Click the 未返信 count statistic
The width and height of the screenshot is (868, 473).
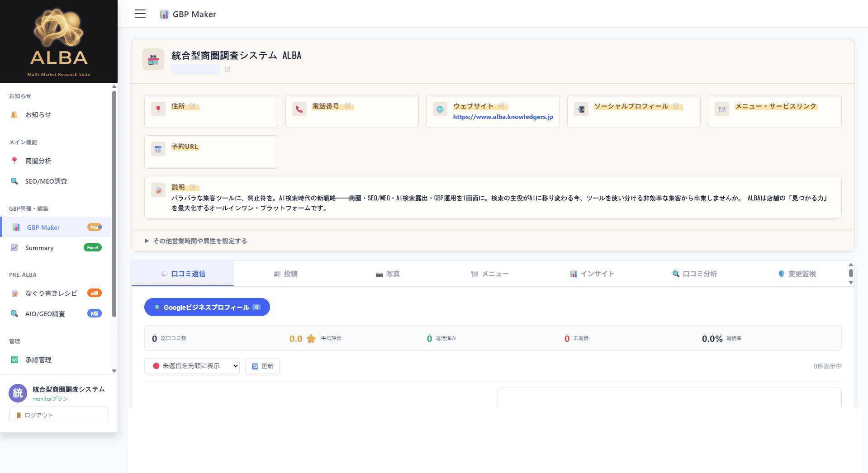[x=576, y=339]
